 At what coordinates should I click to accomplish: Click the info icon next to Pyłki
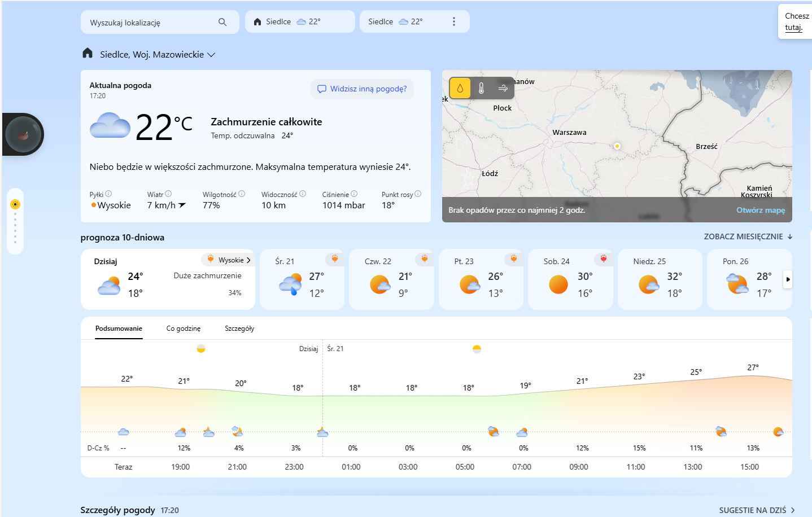[x=108, y=194]
